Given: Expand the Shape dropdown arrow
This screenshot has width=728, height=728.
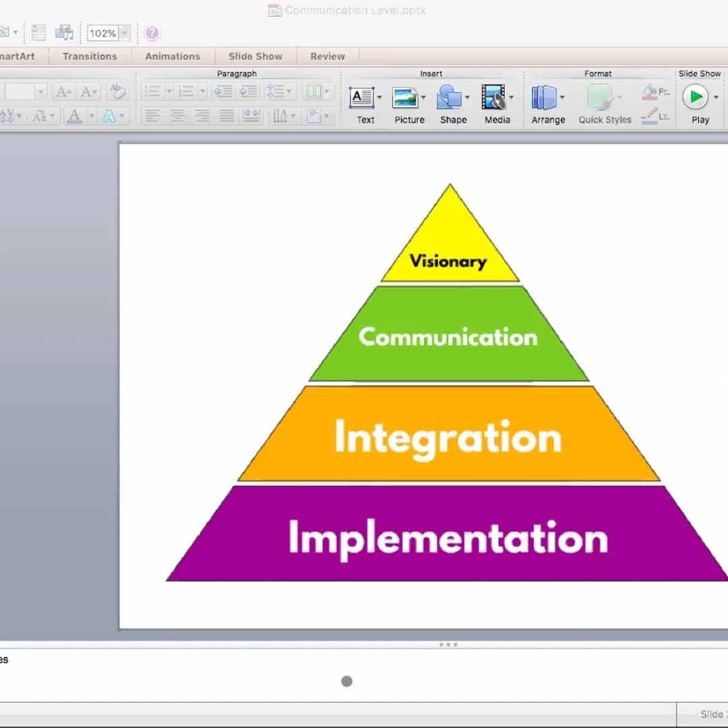Looking at the screenshot, I should coord(467,98).
